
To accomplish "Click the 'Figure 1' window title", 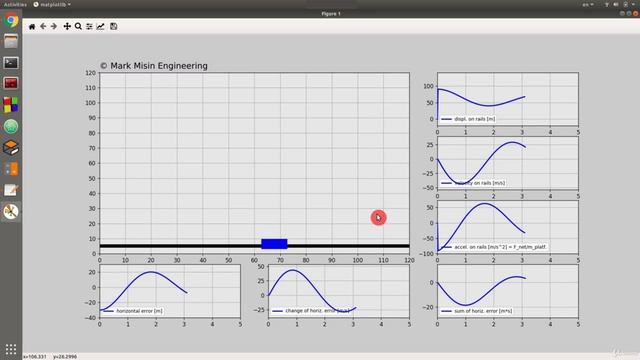I will (x=331, y=13).
